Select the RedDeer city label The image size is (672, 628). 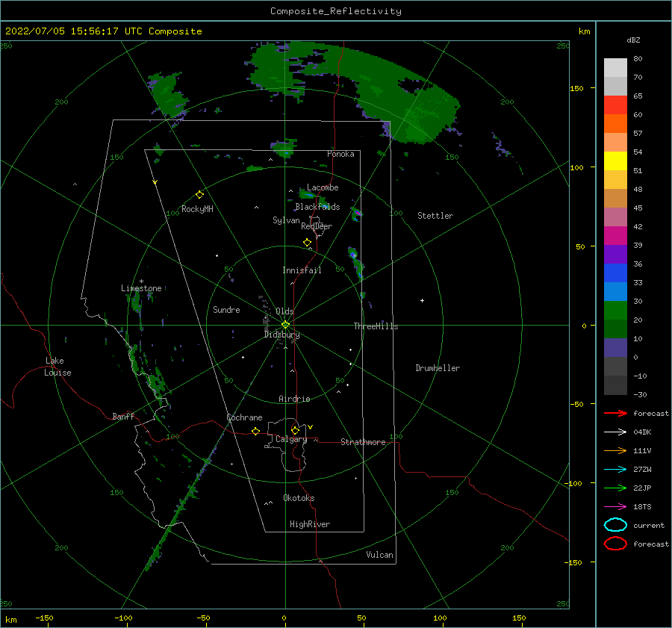317,226
